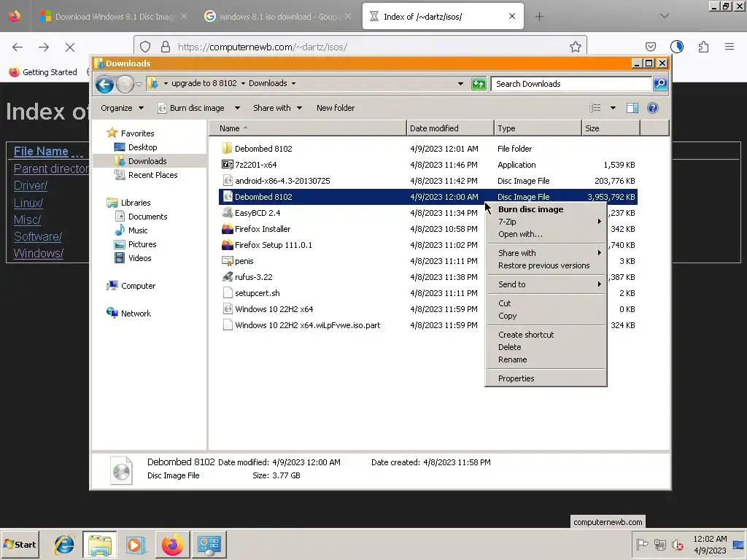
Task: Click the change view icon
Action: (x=595, y=108)
